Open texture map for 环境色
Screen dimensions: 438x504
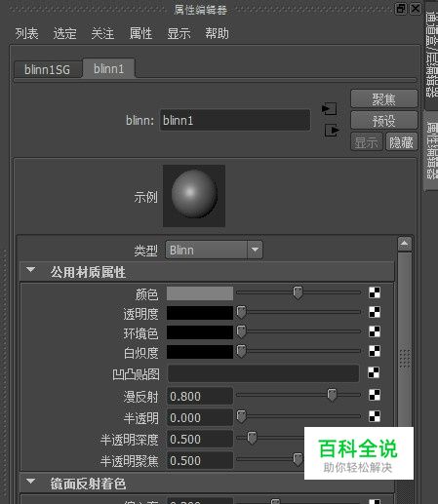375,331
